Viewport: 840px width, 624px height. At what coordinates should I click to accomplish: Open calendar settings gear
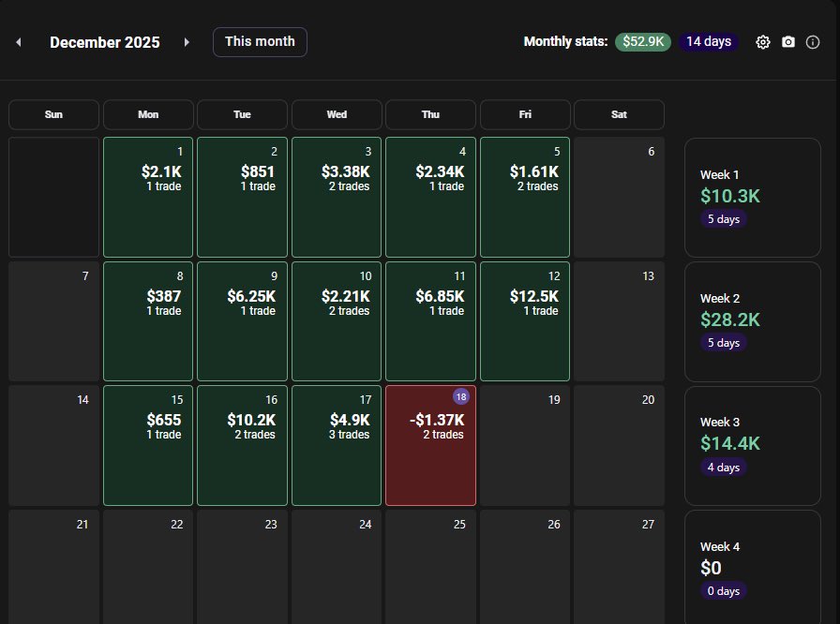pyautogui.click(x=763, y=42)
